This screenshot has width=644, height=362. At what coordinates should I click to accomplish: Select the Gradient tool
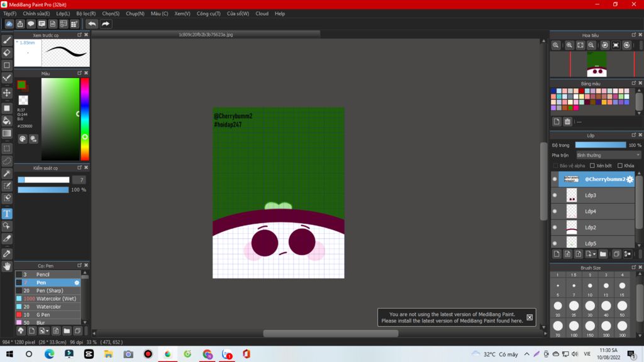tap(7, 133)
